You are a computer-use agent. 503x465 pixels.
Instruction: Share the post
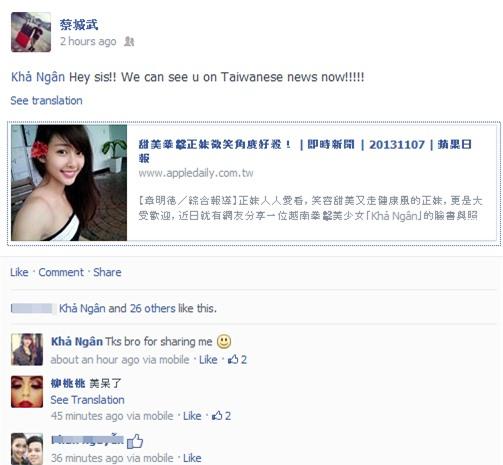point(107,272)
